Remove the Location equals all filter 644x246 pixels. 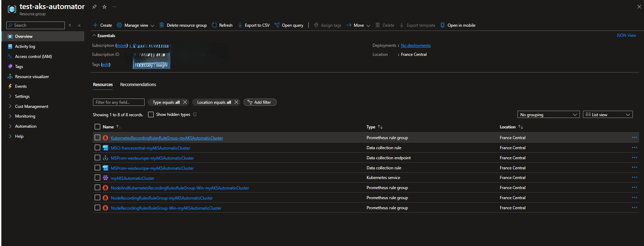tap(237, 102)
